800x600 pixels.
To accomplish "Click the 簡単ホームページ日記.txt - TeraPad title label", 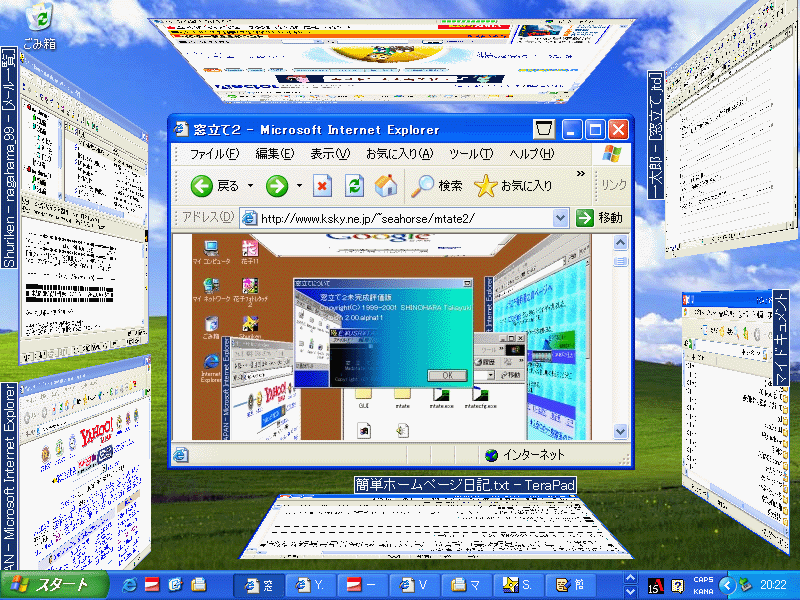I will point(465,484).
